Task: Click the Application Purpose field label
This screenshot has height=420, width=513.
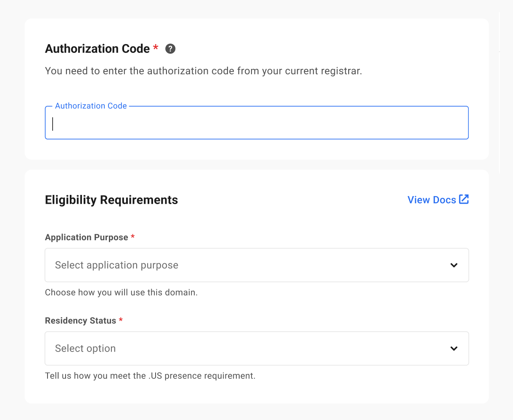Action: point(87,237)
